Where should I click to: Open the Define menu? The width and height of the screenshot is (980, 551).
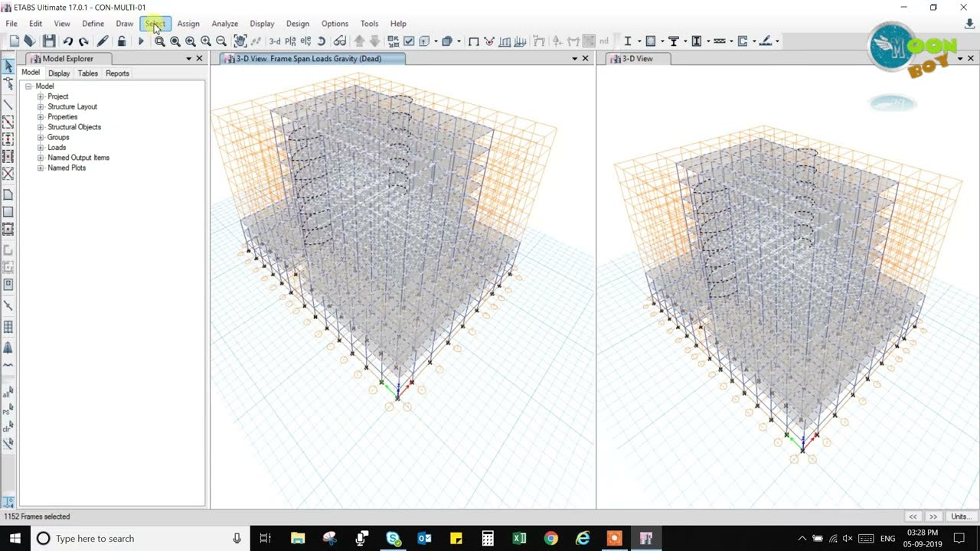[93, 24]
